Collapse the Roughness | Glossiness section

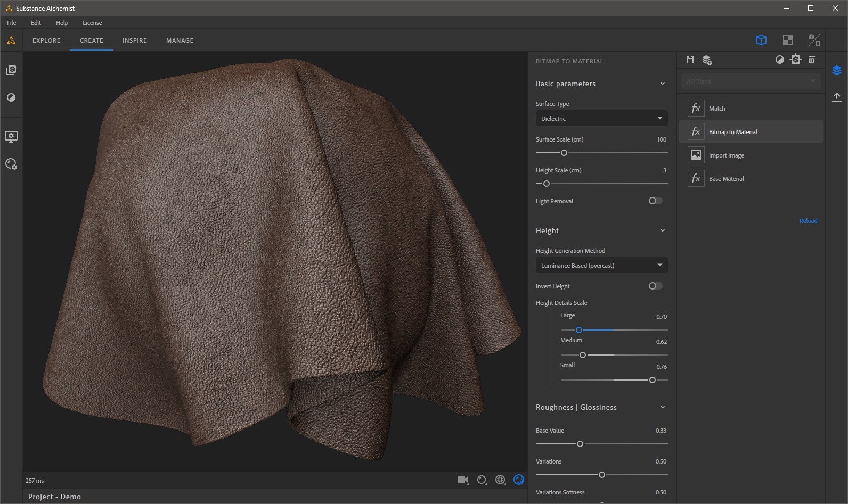click(663, 407)
